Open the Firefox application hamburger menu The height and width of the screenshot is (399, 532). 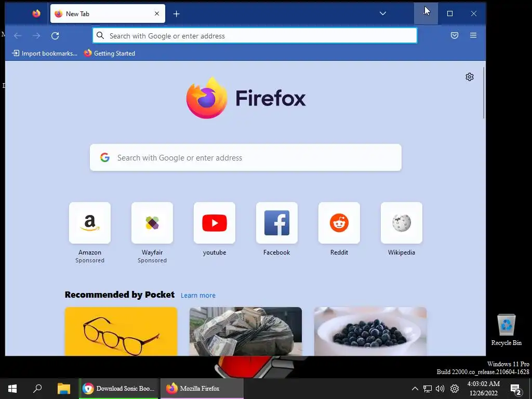point(473,35)
